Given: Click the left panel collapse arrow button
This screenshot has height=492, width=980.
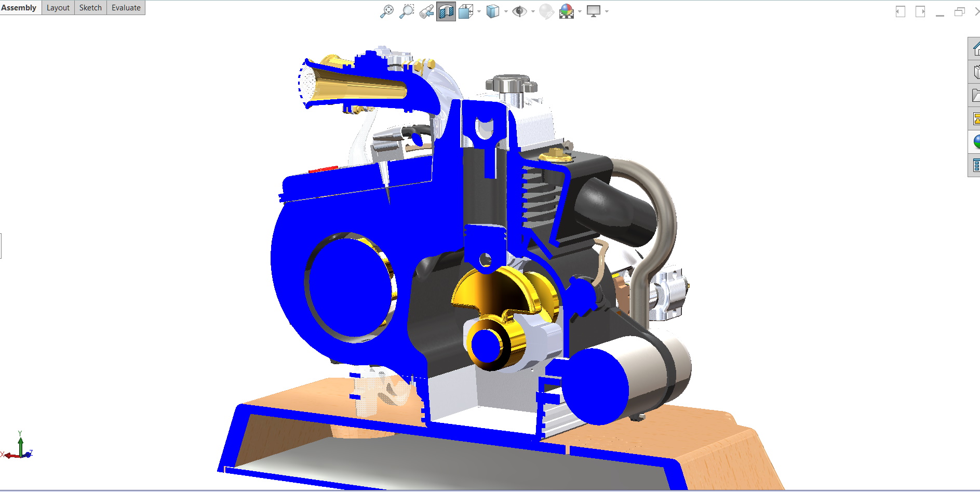Looking at the screenshot, I should [x=901, y=11].
